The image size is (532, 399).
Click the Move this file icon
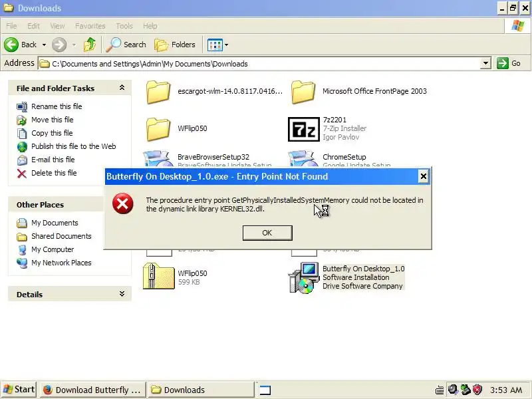[x=22, y=120]
